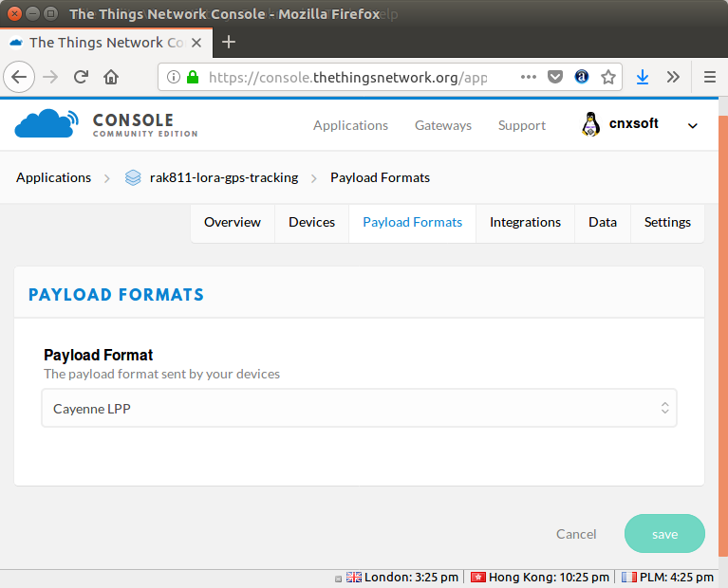
Task: Click the PAYLOAD FORMATS panel heading
Action: point(116,295)
